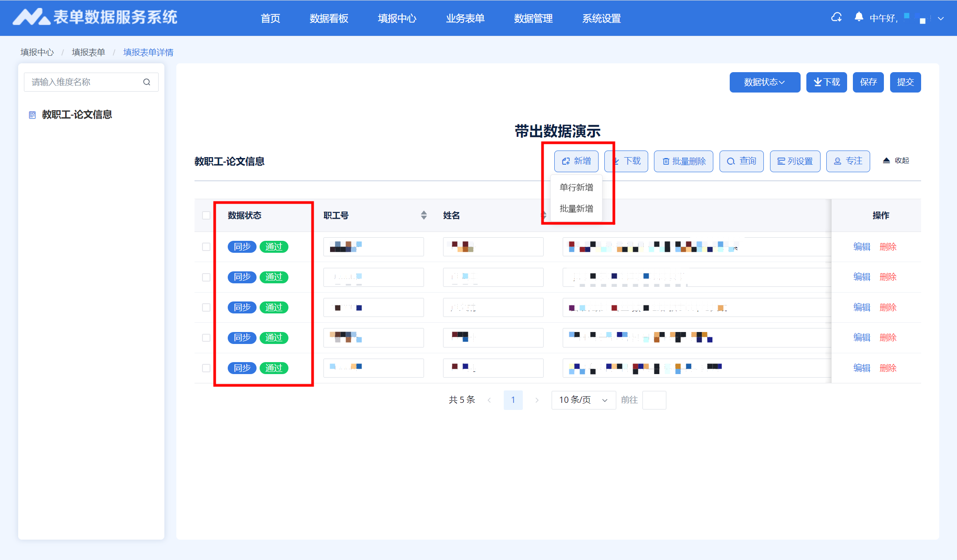Screen dimensions: 957x560
Task: Click the search magnifier in dimension box
Action: pyautogui.click(x=147, y=82)
